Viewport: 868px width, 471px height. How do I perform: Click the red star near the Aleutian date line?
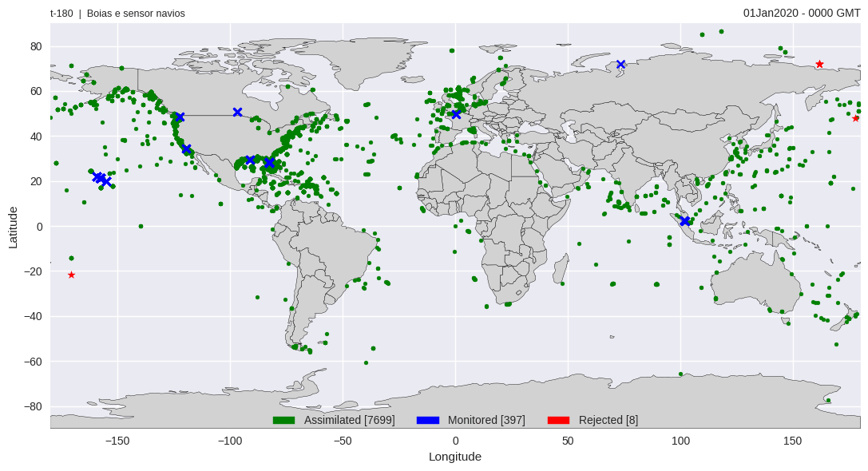pyautogui.click(x=855, y=118)
